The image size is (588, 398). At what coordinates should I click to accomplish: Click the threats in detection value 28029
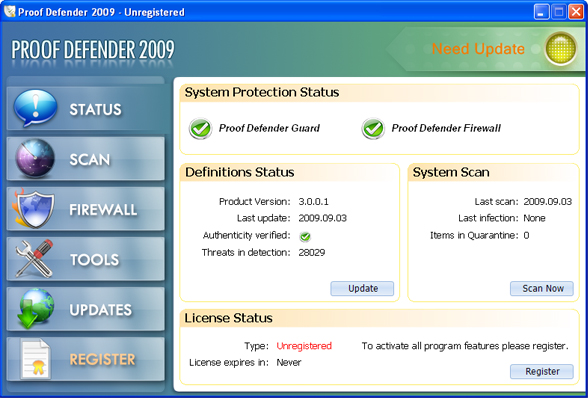click(312, 252)
